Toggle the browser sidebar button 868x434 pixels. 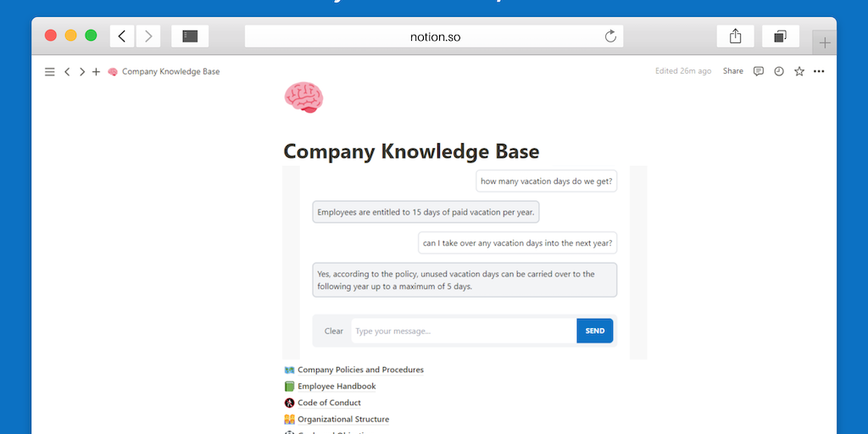tap(190, 36)
